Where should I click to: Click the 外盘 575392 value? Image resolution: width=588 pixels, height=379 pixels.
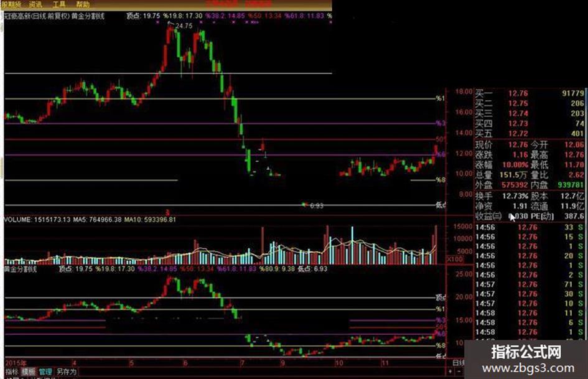(515, 185)
